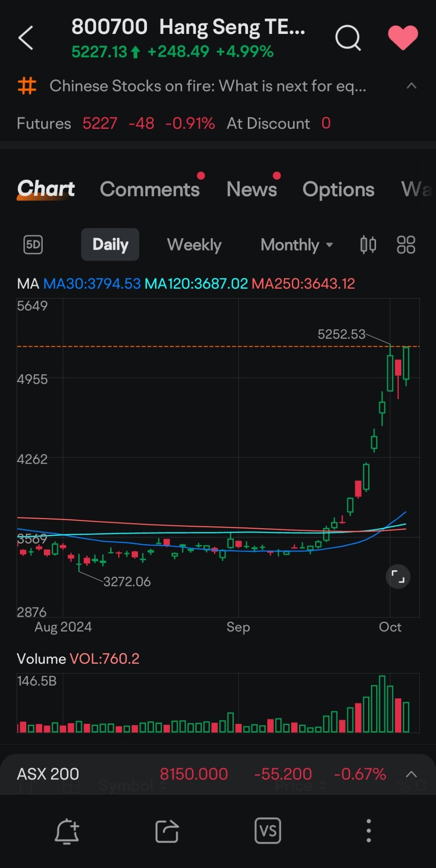Tap the MA30 indicator value
The height and width of the screenshot is (868, 436).
click(92, 284)
